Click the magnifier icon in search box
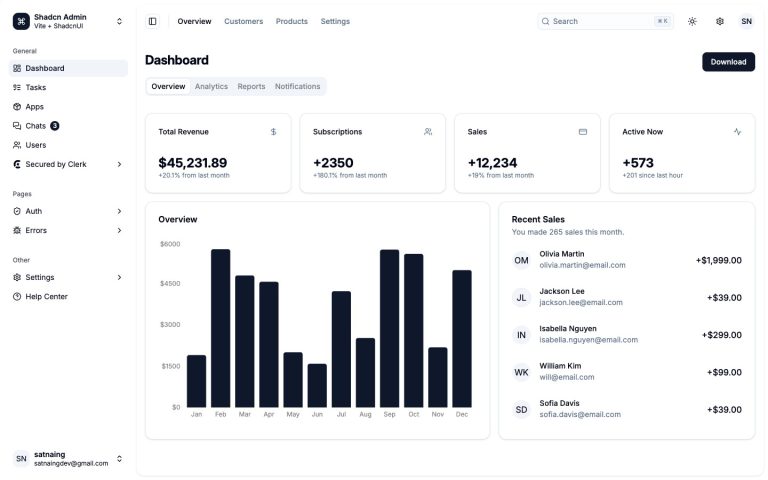This screenshot has height=480, width=768. point(545,22)
